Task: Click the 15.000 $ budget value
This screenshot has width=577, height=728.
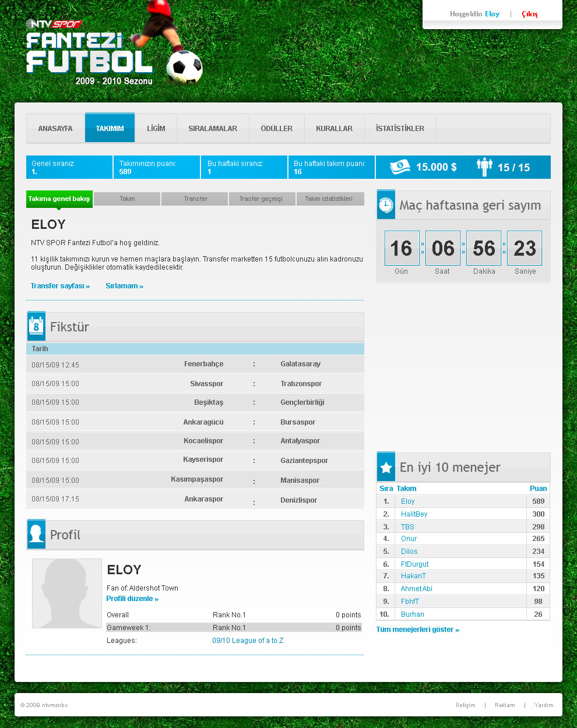Action: [x=436, y=167]
